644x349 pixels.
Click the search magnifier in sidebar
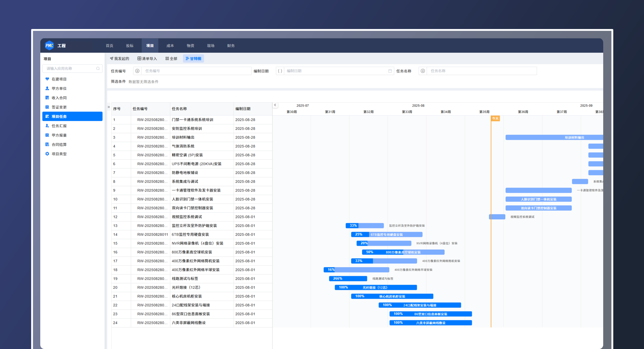[98, 69]
